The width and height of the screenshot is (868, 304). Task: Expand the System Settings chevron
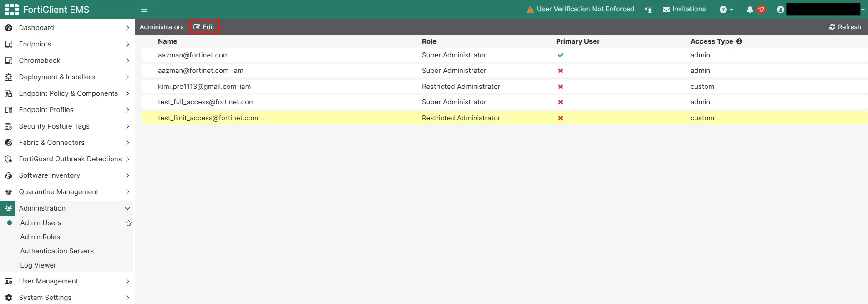tap(127, 298)
